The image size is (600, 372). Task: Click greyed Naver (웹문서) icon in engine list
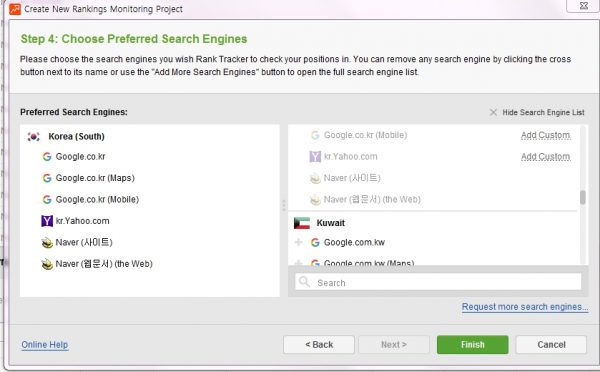pyautogui.click(x=315, y=200)
